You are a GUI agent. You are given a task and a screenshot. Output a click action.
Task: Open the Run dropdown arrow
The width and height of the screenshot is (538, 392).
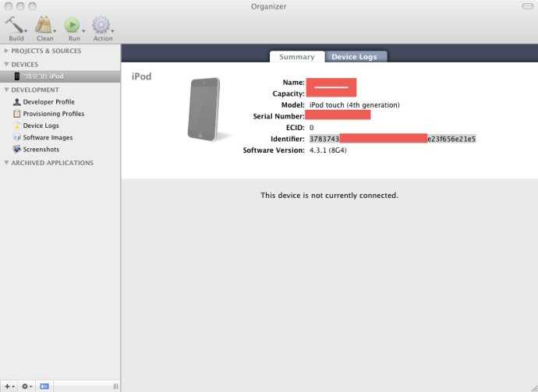(x=83, y=31)
